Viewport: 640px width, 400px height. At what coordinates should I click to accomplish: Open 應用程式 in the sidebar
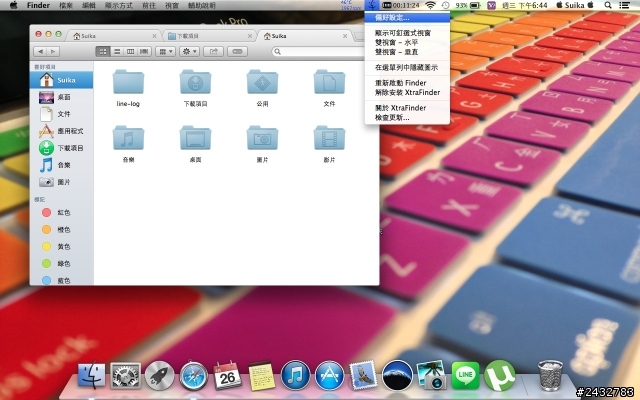click(62, 131)
